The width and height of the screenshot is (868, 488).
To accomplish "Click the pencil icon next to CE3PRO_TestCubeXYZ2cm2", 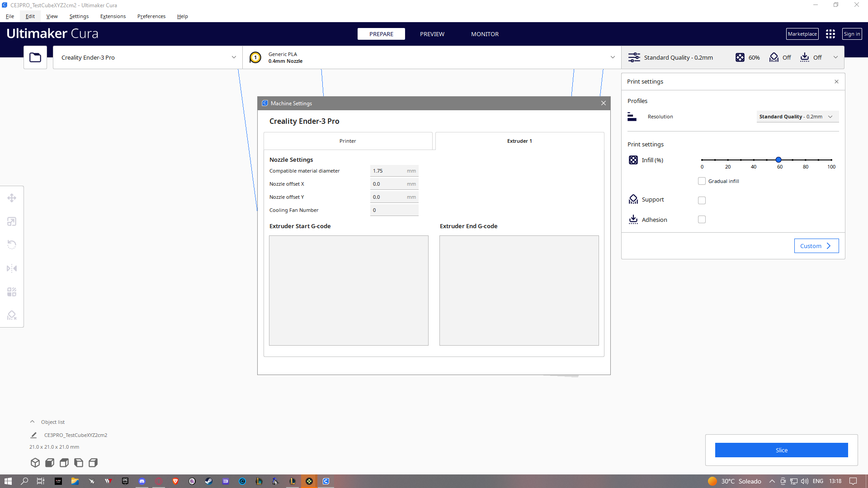I will tap(33, 435).
